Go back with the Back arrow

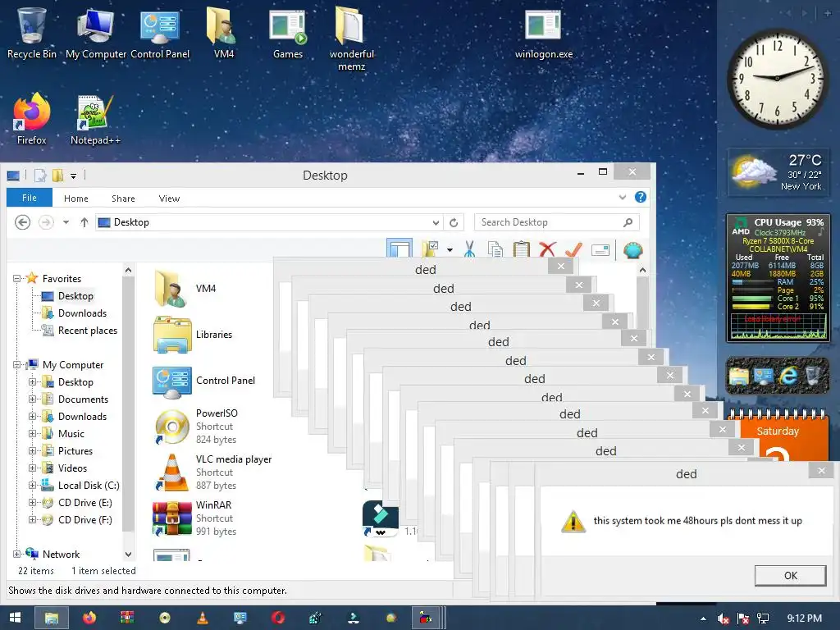(22, 221)
